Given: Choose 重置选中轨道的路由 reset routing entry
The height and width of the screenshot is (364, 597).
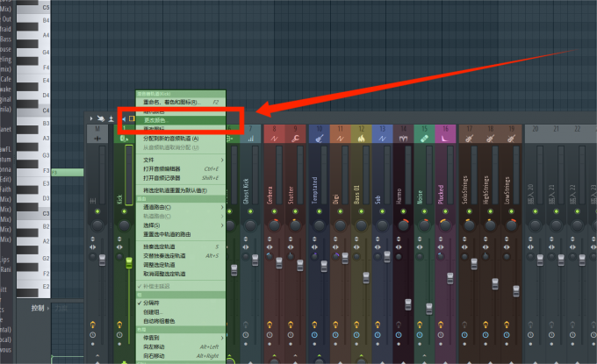Looking at the screenshot, I should [181, 235].
